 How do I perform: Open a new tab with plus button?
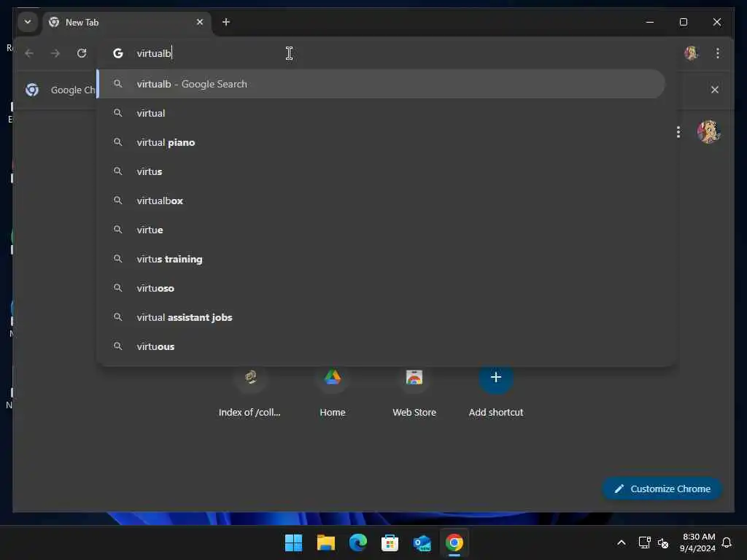tap(226, 22)
